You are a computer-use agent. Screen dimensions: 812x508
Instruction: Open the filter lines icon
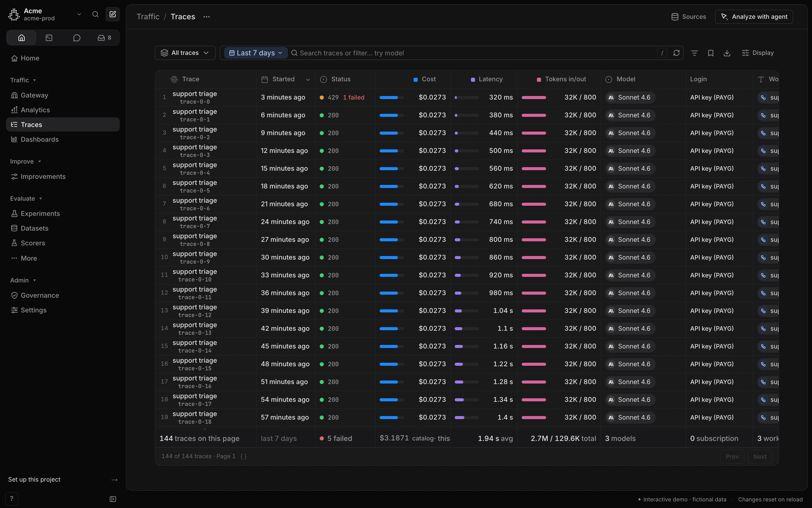[695, 53]
